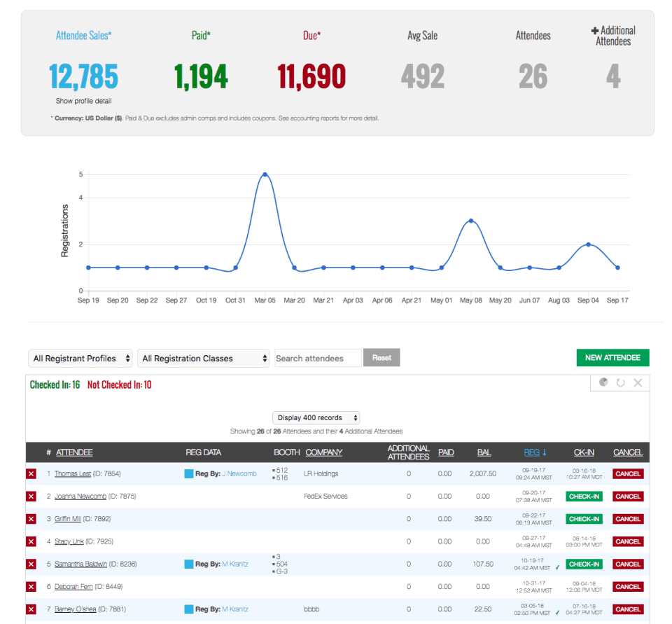This screenshot has height=624, width=672.
Task: Open the Show profile detail link
Action: (83, 101)
